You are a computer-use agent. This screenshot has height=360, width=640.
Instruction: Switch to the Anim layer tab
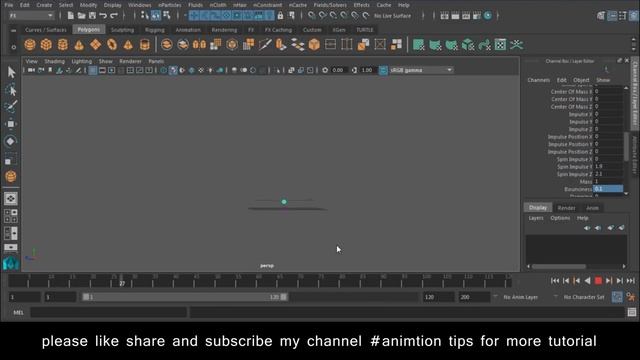click(592, 208)
